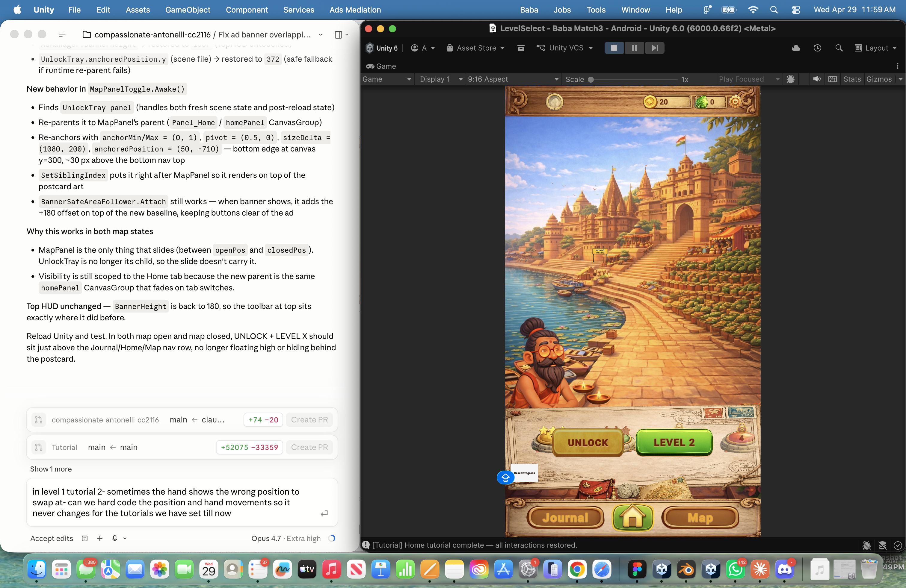Click the microphone dictation icon
The width and height of the screenshot is (906, 588).
click(114, 538)
